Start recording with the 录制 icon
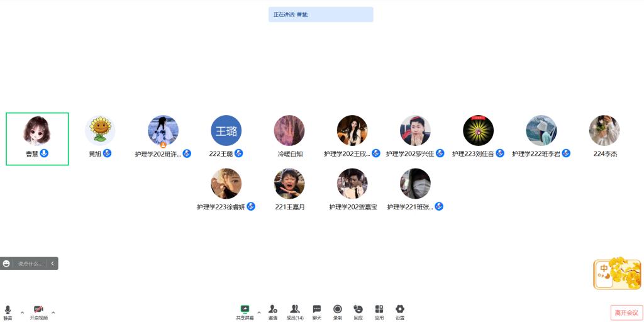644x322 pixels. coord(338,310)
